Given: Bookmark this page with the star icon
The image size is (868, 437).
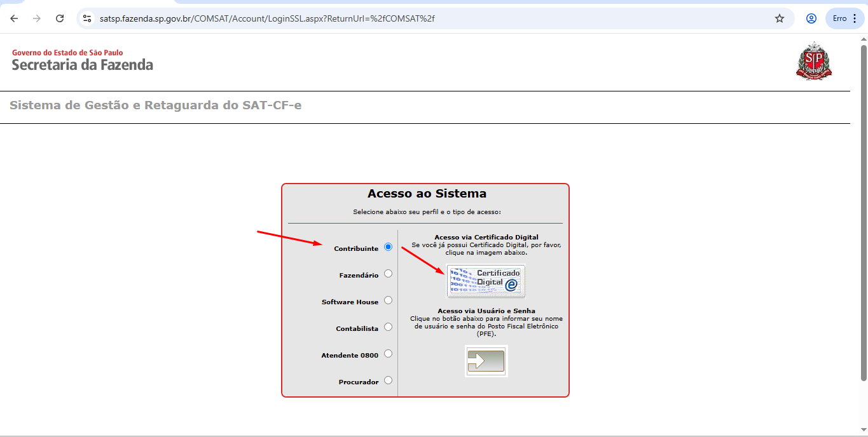Looking at the screenshot, I should (x=780, y=18).
